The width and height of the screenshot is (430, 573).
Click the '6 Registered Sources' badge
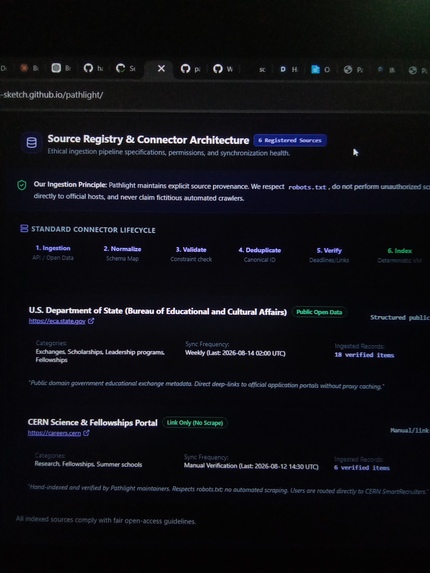pos(290,140)
